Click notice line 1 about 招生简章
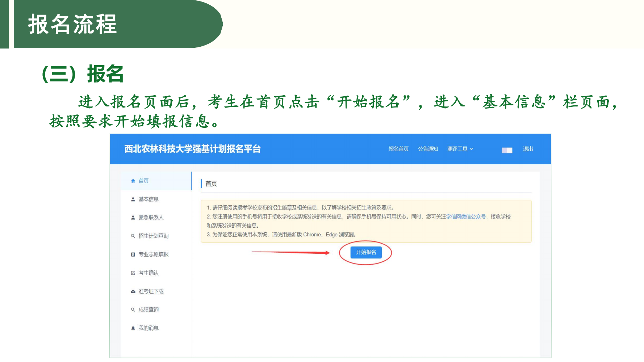The image size is (644, 362). (300, 207)
